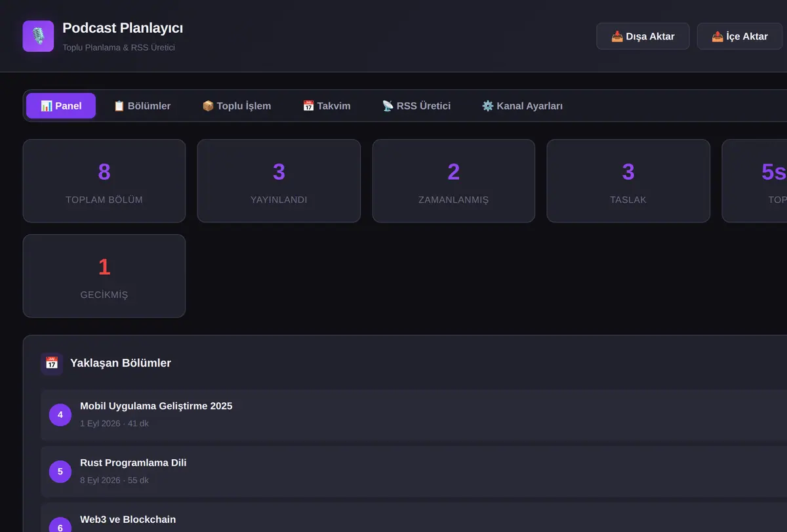Select the Taslak stat card

point(628,181)
